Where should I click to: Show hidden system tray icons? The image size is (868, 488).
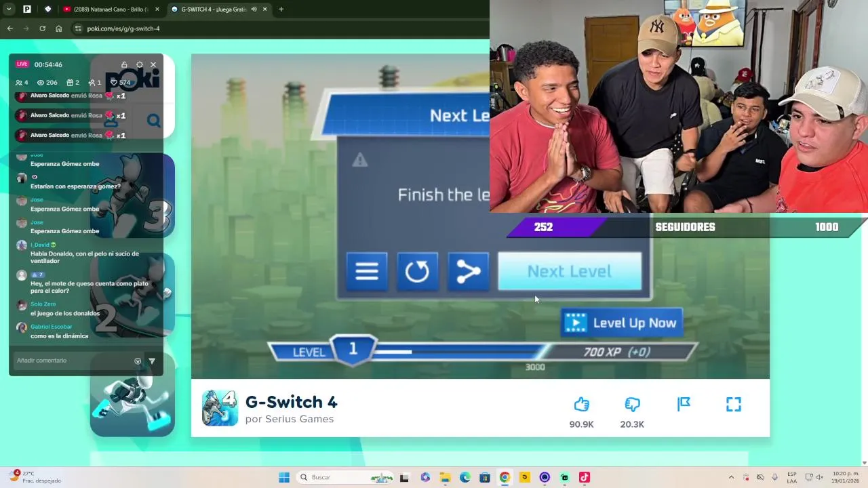tap(731, 477)
